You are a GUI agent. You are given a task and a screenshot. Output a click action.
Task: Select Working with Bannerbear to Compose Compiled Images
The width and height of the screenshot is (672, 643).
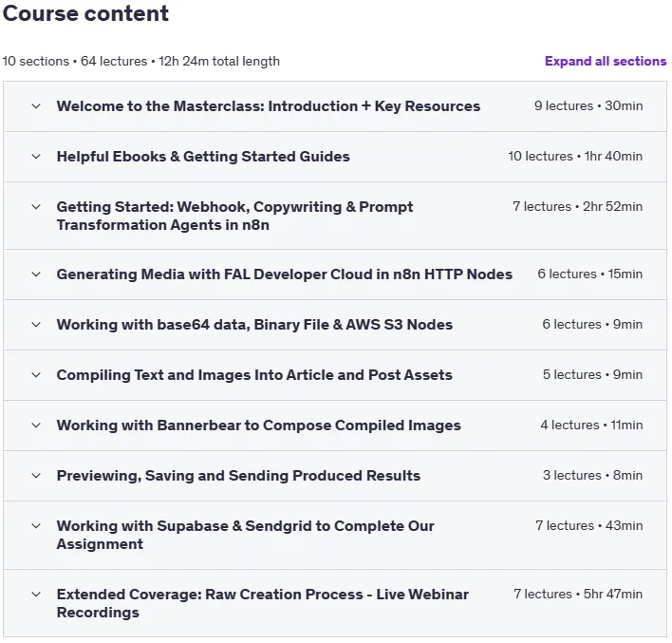259,426
